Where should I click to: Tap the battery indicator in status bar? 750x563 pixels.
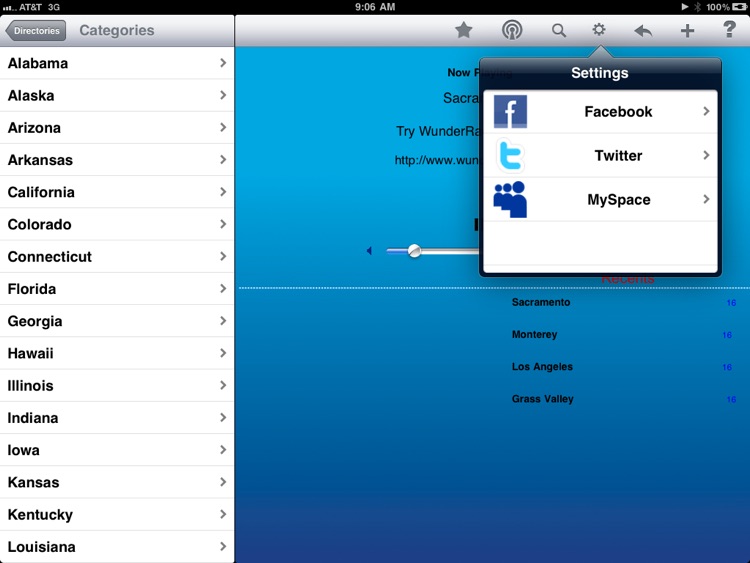[739, 7]
